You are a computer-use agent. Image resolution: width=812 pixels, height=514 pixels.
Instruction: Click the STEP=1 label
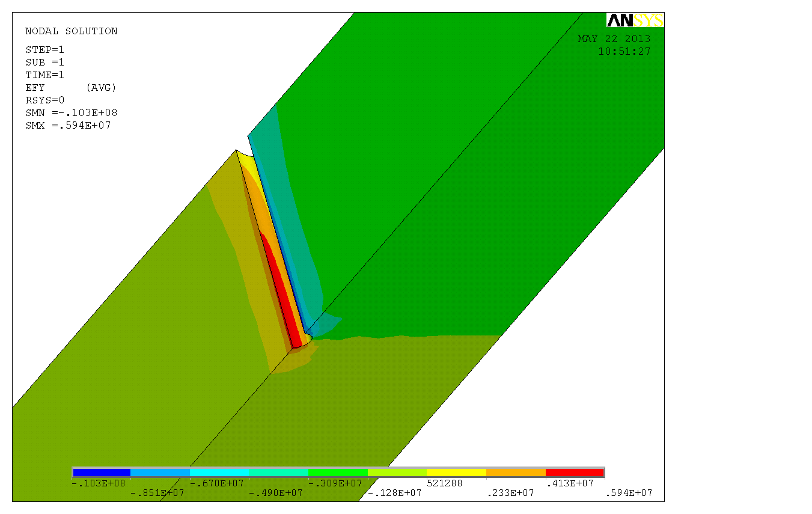pos(44,50)
